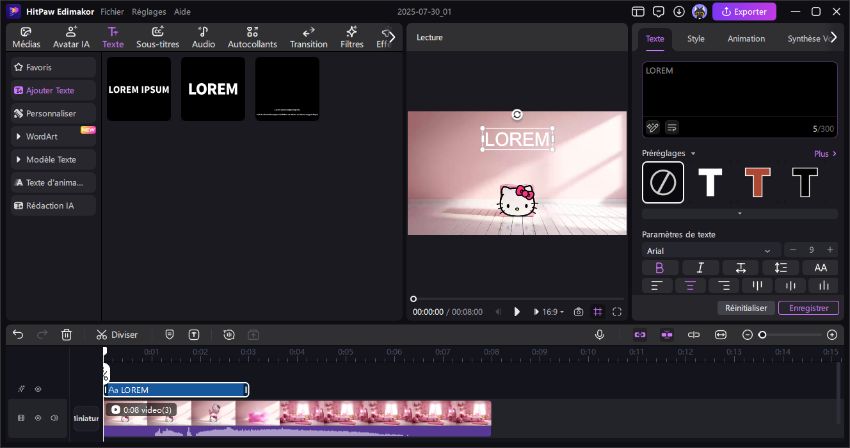Open the downloads icon in title bar
Screen dimensions: 850x448
click(x=679, y=11)
